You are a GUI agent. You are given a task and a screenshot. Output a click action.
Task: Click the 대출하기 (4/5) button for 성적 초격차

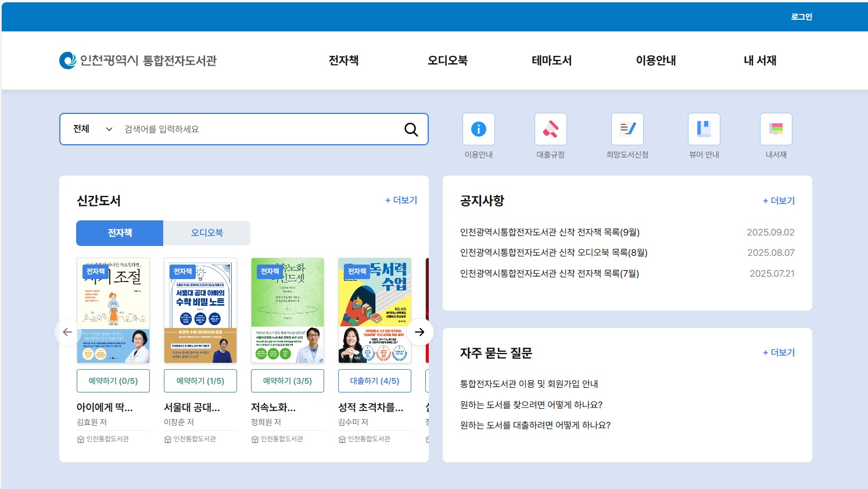tap(374, 380)
